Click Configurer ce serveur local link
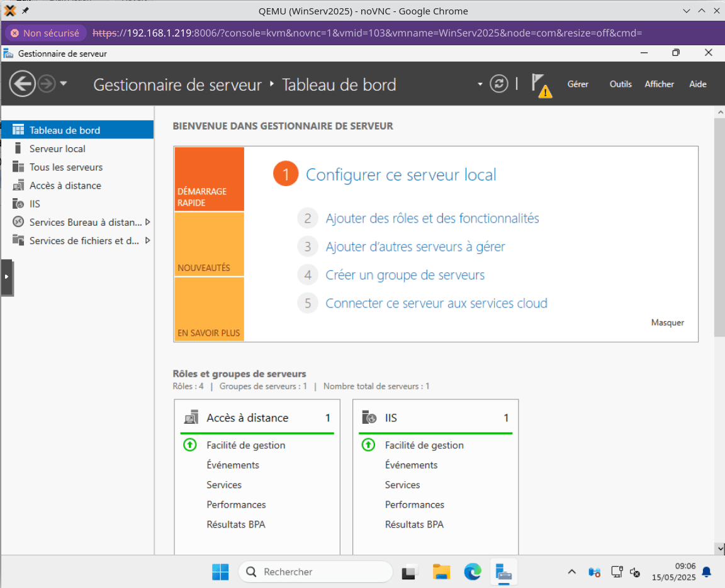The width and height of the screenshot is (725, 588). click(x=401, y=175)
